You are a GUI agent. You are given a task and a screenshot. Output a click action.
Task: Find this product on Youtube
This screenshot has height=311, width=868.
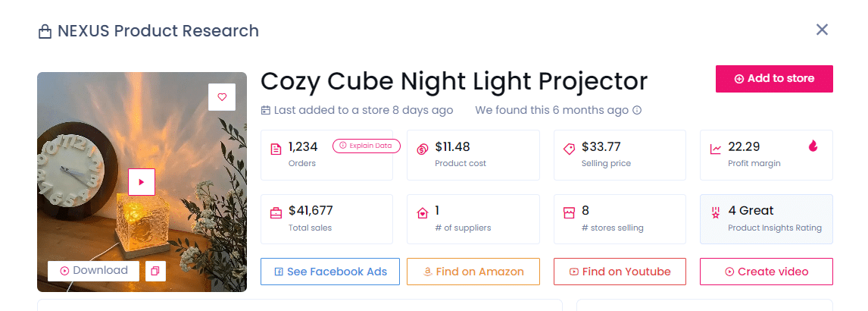pos(620,272)
